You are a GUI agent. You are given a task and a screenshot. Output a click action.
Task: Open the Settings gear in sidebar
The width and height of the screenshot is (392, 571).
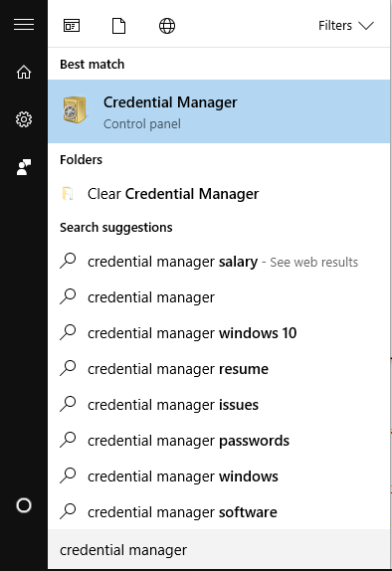tap(24, 119)
